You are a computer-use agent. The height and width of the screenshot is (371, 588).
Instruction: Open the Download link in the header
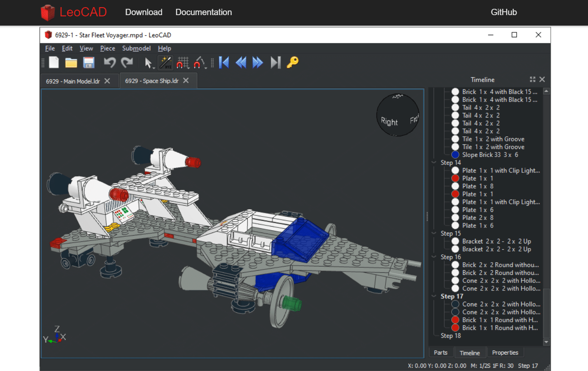(144, 12)
